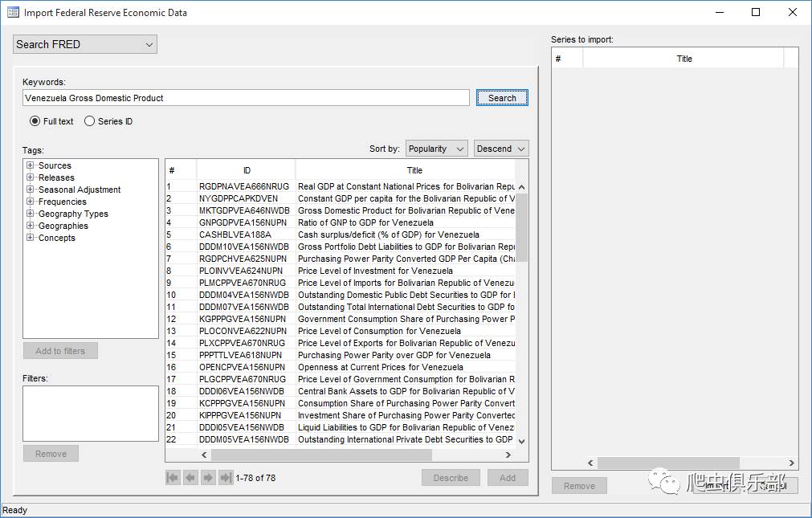Click the results vertical scrollbar thumb

(x=522, y=227)
